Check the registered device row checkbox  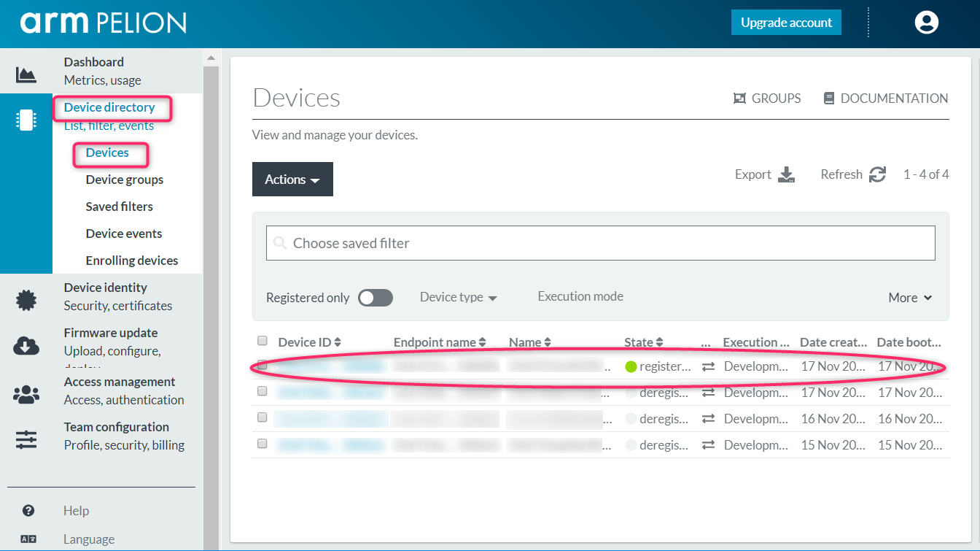(262, 365)
